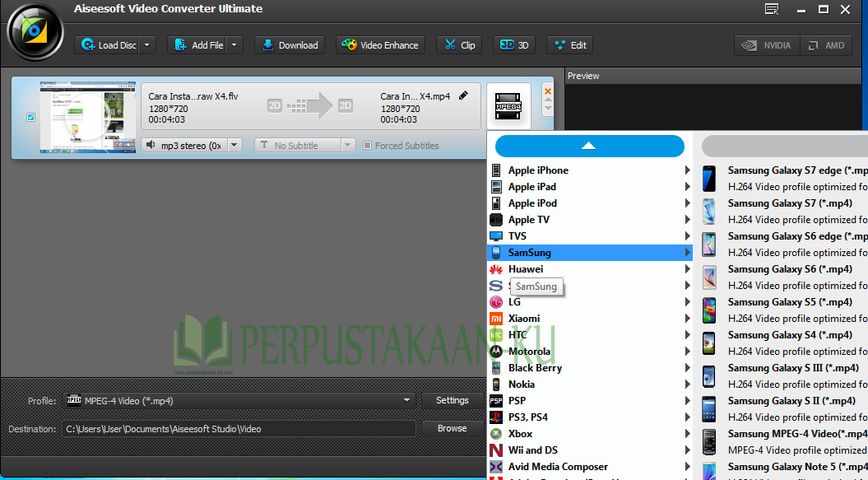Choose the PSP category icon
The width and height of the screenshot is (868, 480).
click(x=496, y=401)
